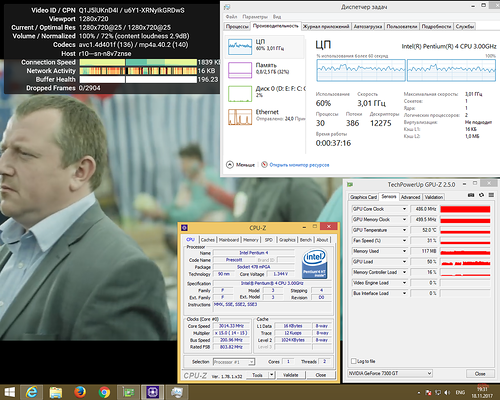Open GPU-Z Advanced tab
The height and width of the screenshot is (400, 500).
(410, 197)
